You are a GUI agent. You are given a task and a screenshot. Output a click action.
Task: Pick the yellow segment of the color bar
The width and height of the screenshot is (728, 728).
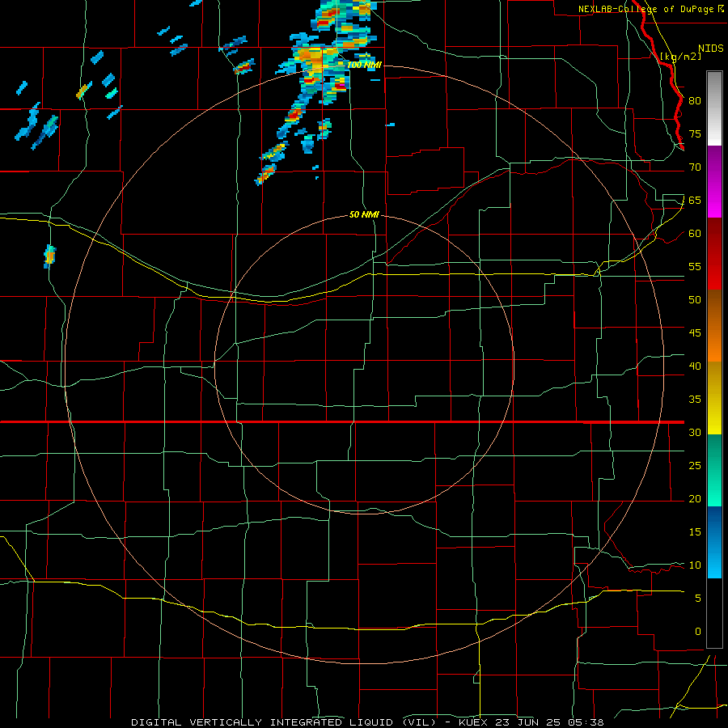click(714, 398)
